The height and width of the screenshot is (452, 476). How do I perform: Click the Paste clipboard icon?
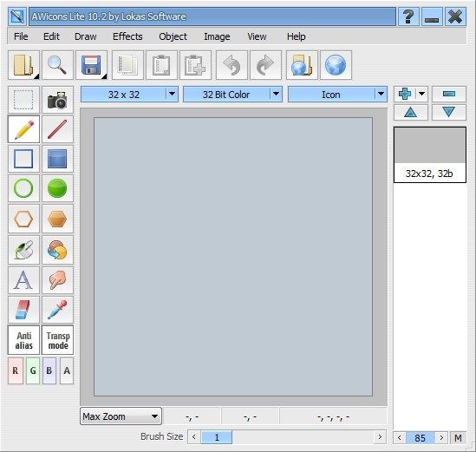pos(161,65)
